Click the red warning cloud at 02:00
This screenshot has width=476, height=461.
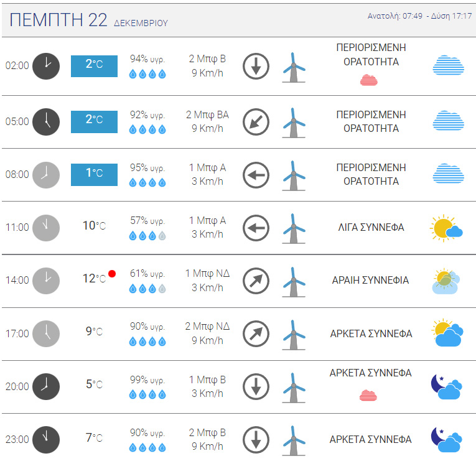(369, 80)
